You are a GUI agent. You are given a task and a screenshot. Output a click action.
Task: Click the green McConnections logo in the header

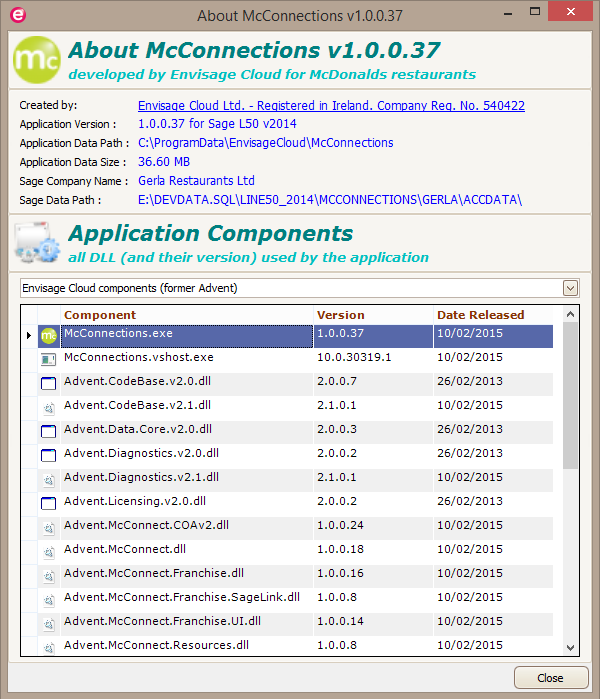(x=37, y=60)
